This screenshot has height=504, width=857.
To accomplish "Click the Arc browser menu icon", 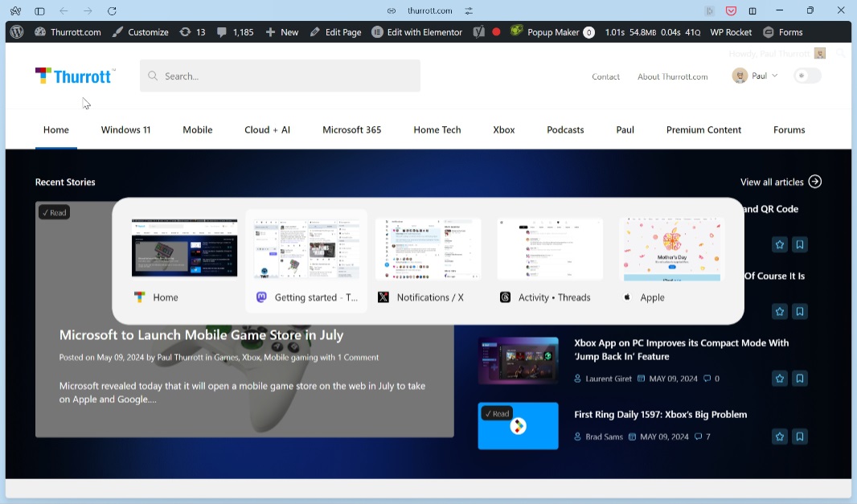I will pos(15,11).
